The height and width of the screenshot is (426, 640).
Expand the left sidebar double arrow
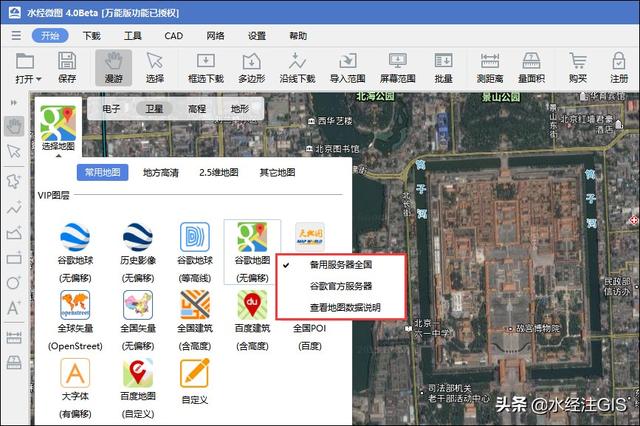point(14,102)
